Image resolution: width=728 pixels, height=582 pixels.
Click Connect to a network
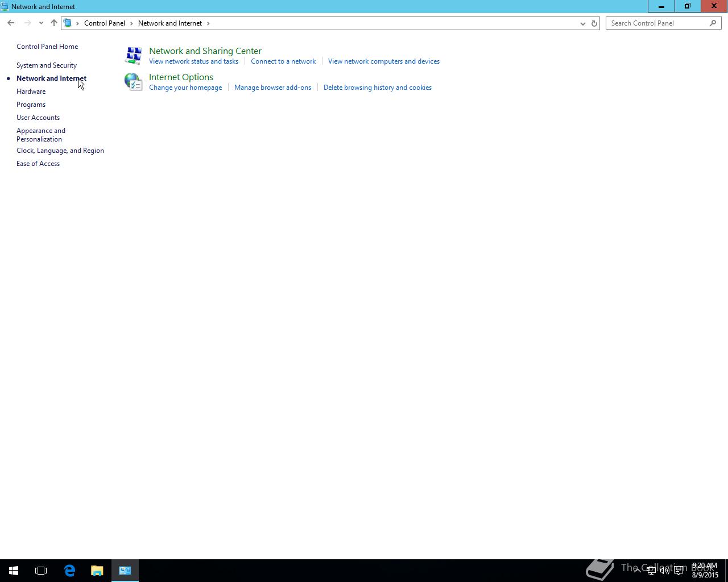pos(283,61)
